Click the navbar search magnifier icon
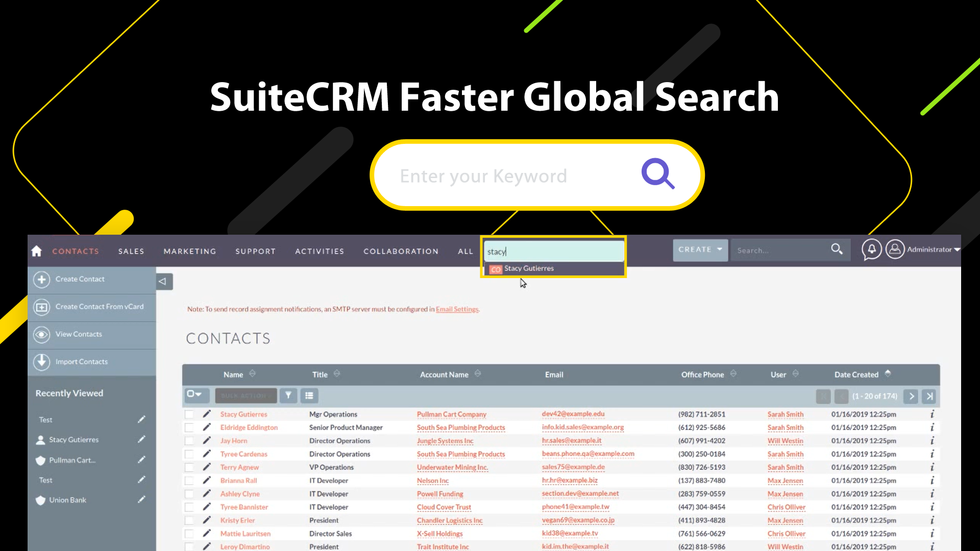The height and width of the screenshot is (551, 980). pos(837,249)
